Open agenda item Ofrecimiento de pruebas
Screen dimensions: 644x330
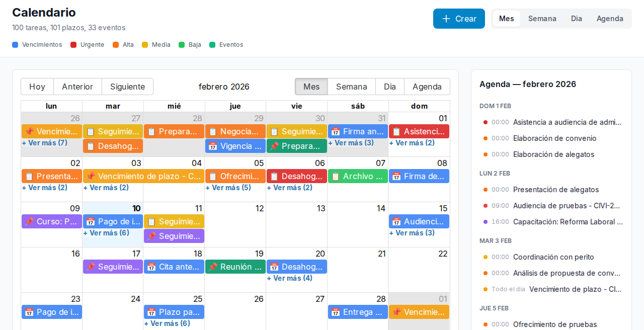551,324
